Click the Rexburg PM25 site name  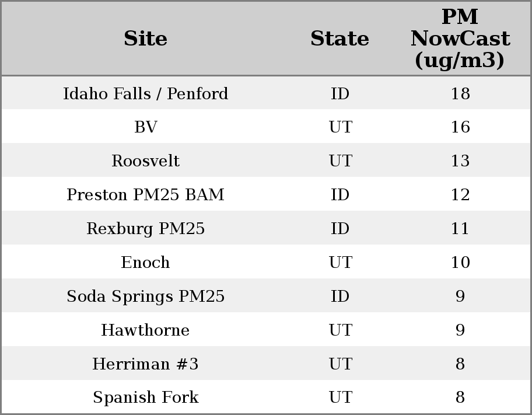click(x=145, y=229)
